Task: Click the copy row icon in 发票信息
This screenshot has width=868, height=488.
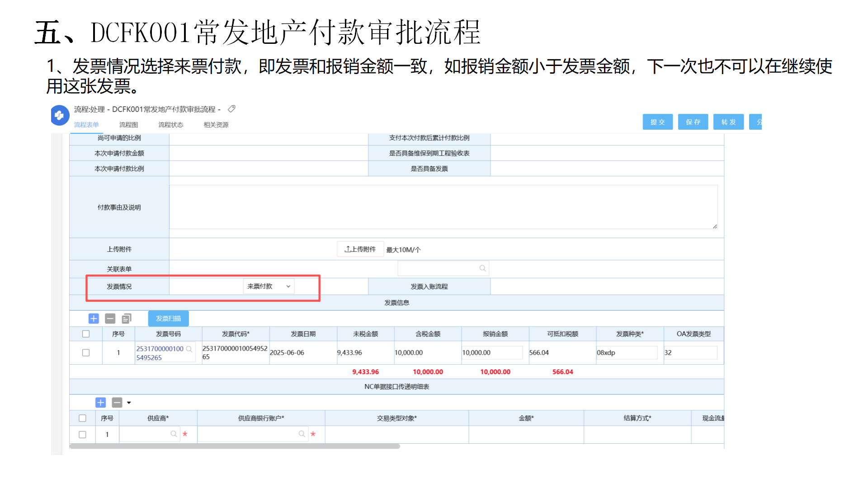Action: click(x=127, y=319)
